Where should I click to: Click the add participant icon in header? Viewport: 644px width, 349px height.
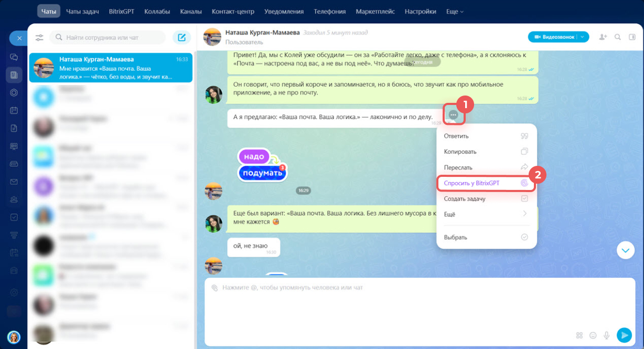tap(603, 37)
